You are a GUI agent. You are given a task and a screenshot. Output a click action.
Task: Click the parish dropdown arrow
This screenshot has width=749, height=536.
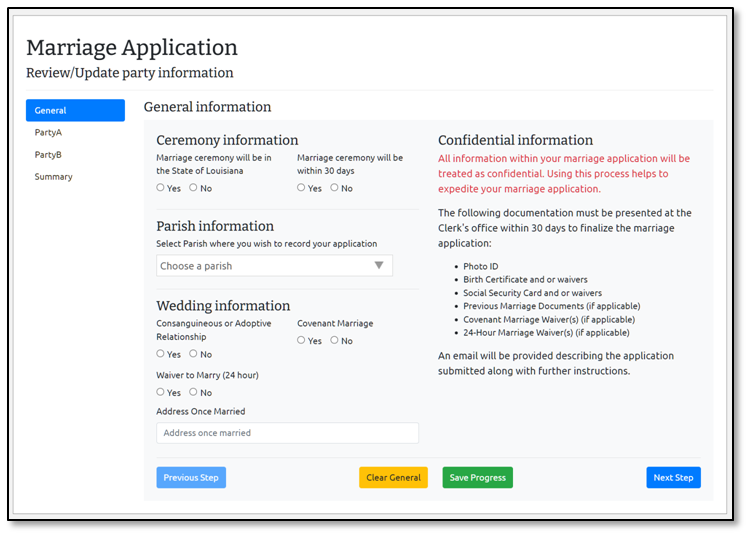[x=379, y=266]
